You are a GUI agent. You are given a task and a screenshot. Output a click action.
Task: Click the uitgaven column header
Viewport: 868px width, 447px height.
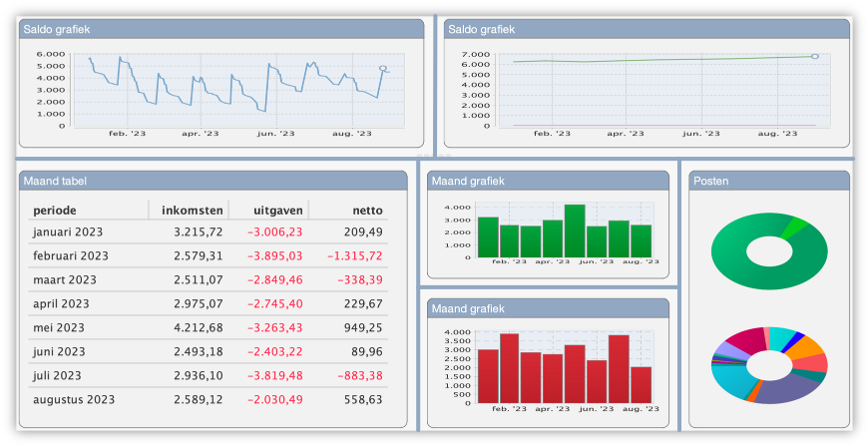277,211
